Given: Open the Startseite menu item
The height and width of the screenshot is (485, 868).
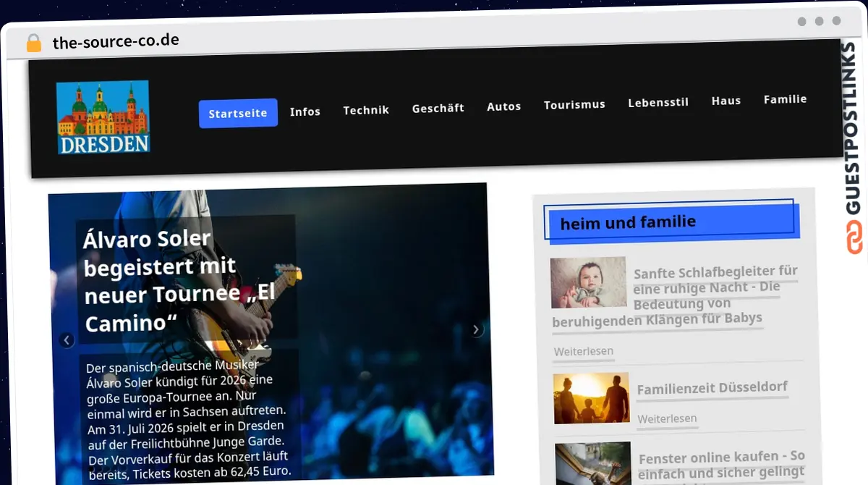Looking at the screenshot, I should pyautogui.click(x=238, y=113).
